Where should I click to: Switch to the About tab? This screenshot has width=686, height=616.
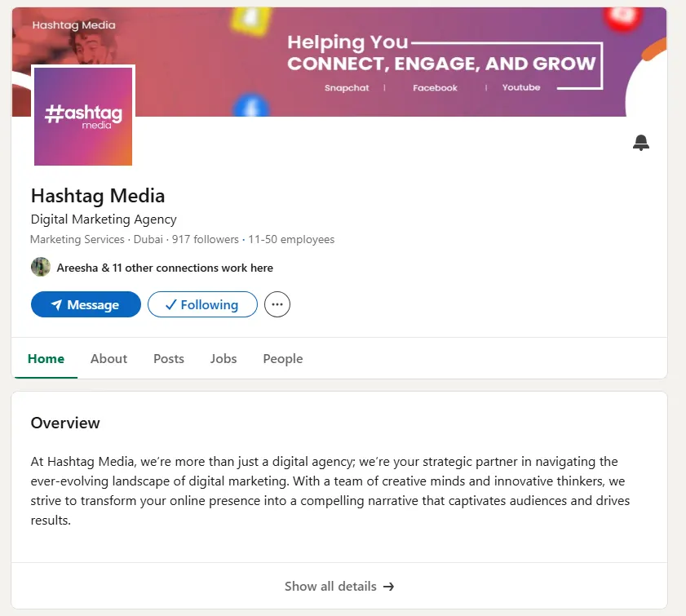coord(109,359)
